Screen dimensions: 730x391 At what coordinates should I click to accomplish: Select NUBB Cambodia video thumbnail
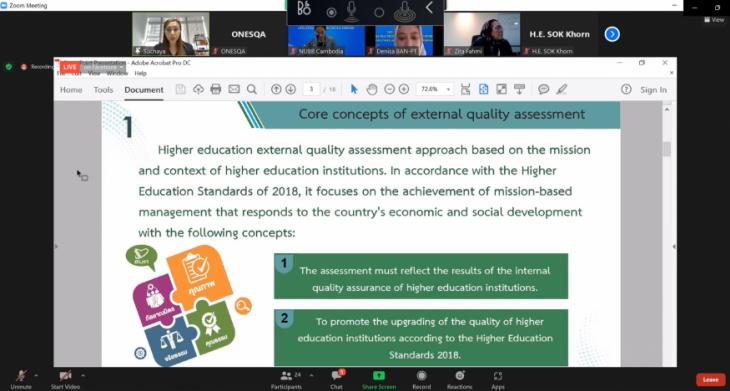[x=326, y=40]
